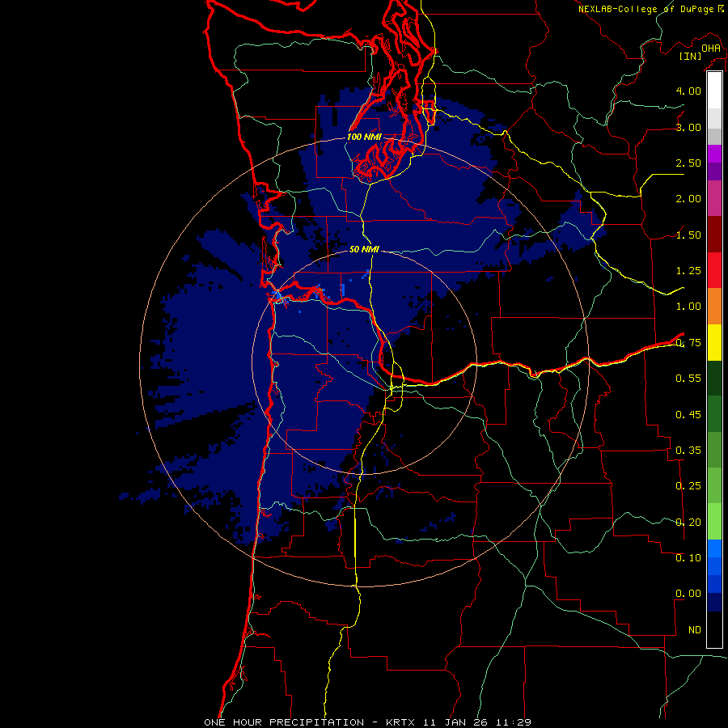Click the light blue swatch above 0.10
The width and height of the screenshot is (728, 728).
(x=714, y=548)
